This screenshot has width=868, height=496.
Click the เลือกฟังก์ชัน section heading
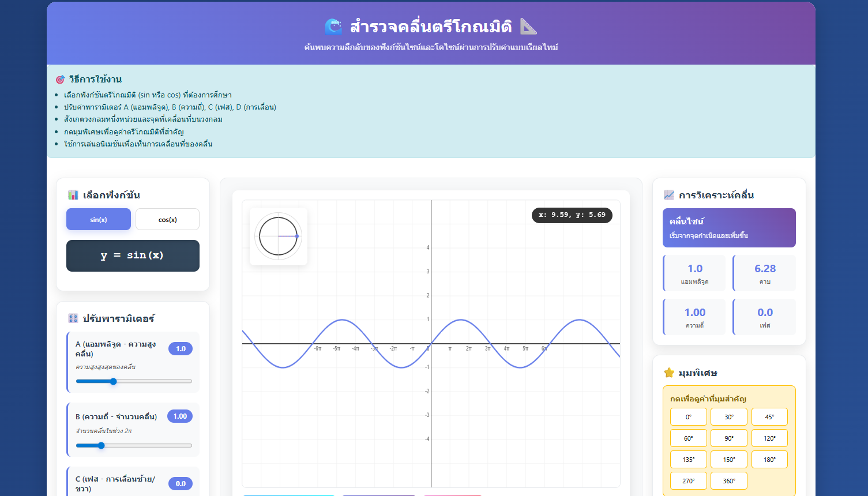click(111, 195)
